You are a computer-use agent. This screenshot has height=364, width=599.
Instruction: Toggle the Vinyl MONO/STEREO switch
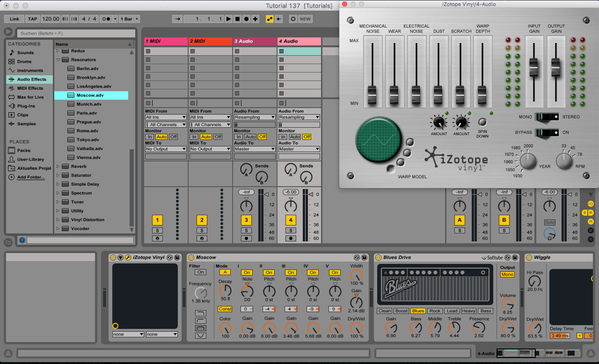[x=547, y=117]
